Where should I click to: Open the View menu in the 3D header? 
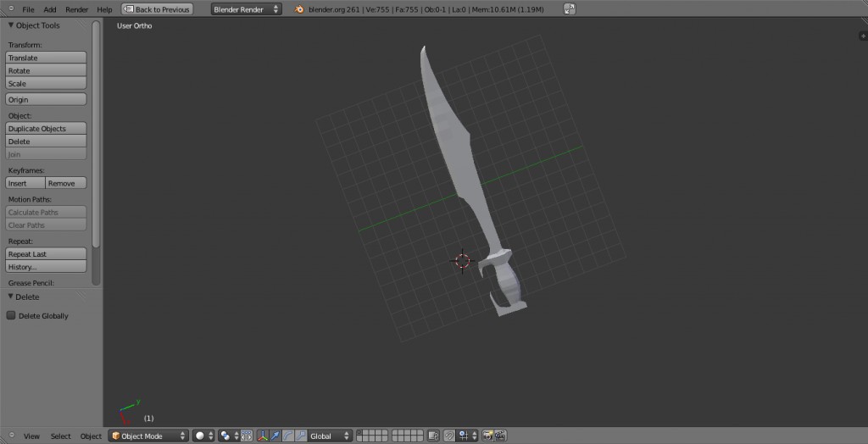point(31,436)
